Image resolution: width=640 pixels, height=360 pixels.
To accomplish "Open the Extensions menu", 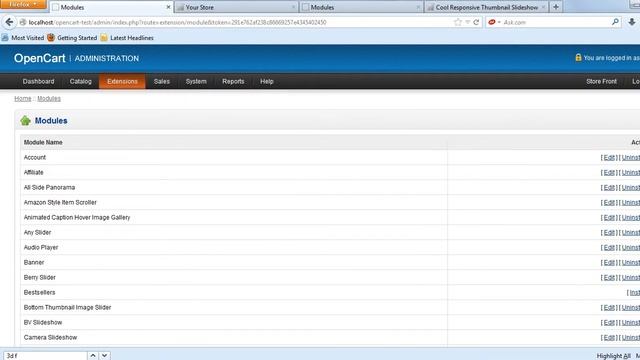I will tap(122, 81).
